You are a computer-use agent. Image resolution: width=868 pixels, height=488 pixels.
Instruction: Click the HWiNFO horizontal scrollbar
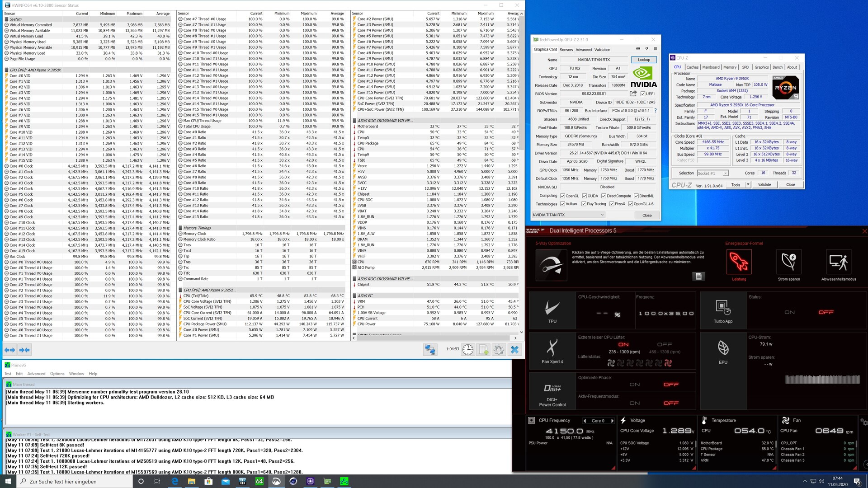pos(434,338)
